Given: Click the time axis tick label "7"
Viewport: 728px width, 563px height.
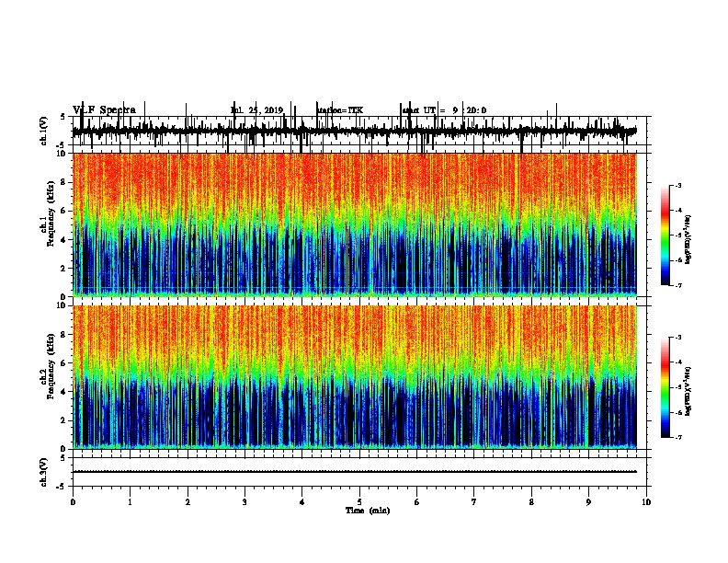Looking at the screenshot, I should [x=474, y=502].
